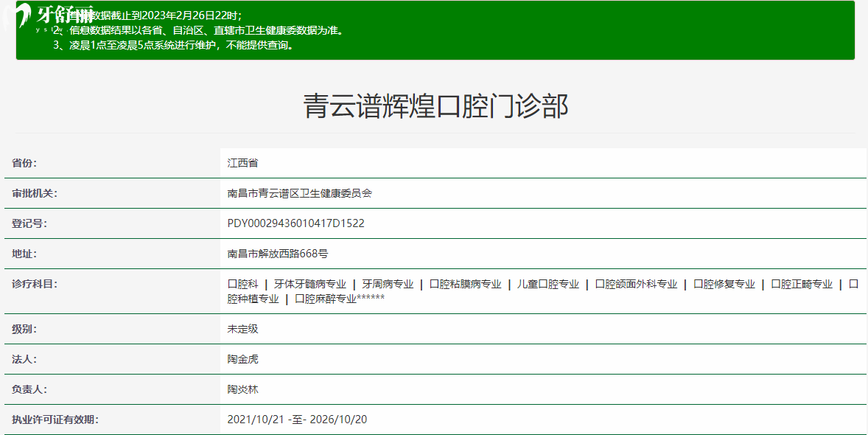Click license validity dates 2021/10/21 to 2026/10/20
Screen dimensions: 868x435
(297, 420)
